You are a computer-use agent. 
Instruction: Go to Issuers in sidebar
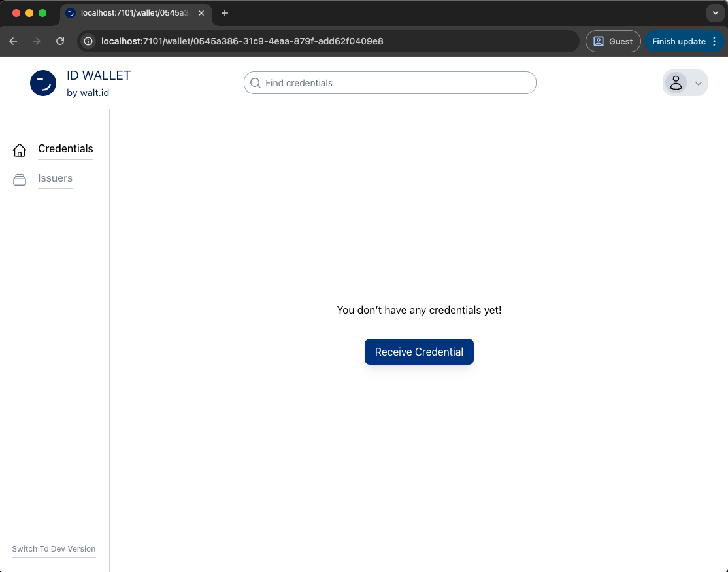point(56,178)
